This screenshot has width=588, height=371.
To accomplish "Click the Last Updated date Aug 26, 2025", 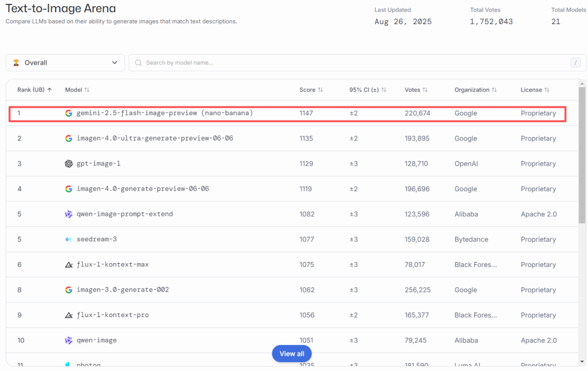I will (403, 22).
